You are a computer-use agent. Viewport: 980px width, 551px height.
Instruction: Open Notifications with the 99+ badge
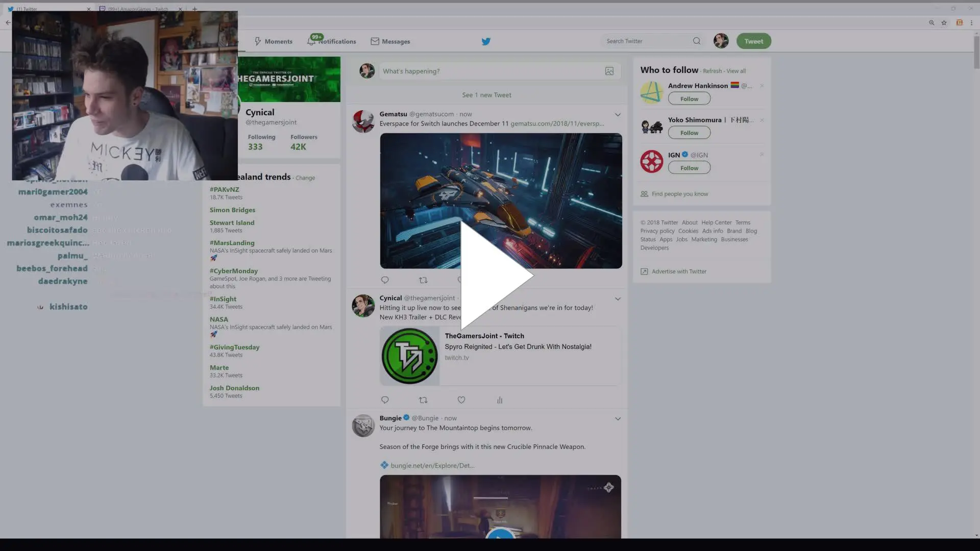click(x=332, y=41)
